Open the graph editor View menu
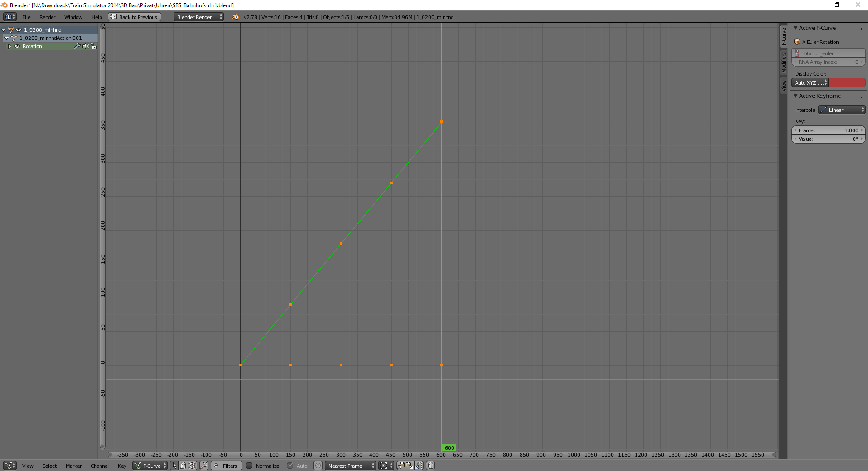868x471 pixels. pyautogui.click(x=28, y=466)
